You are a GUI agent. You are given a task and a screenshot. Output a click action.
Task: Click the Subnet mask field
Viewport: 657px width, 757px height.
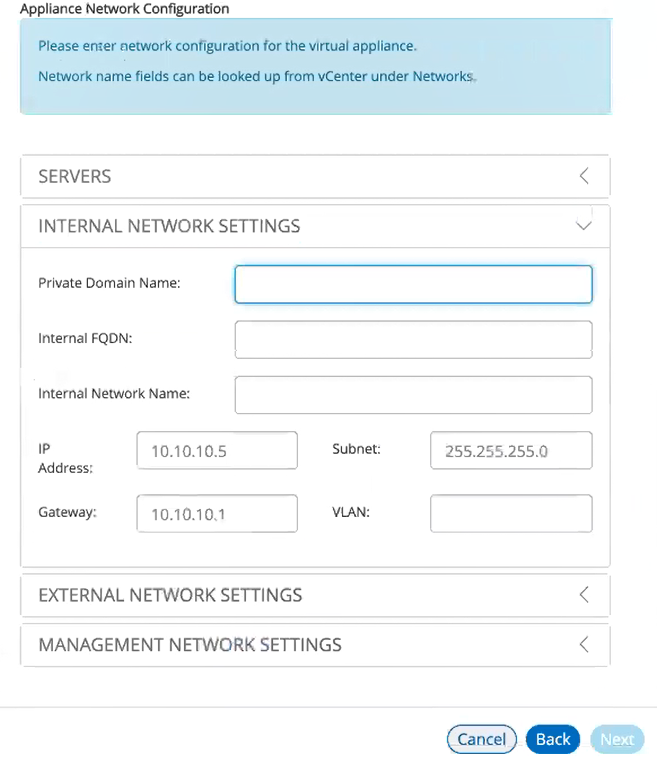coord(511,450)
